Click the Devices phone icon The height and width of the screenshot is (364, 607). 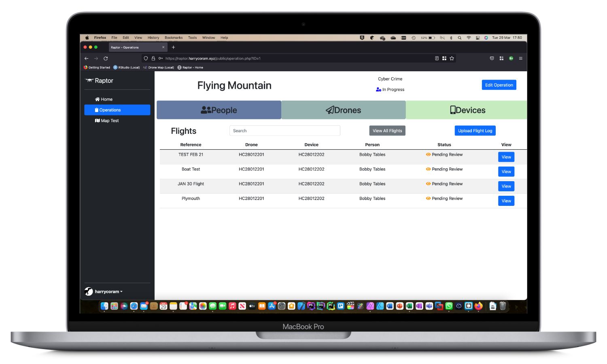pos(453,110)
